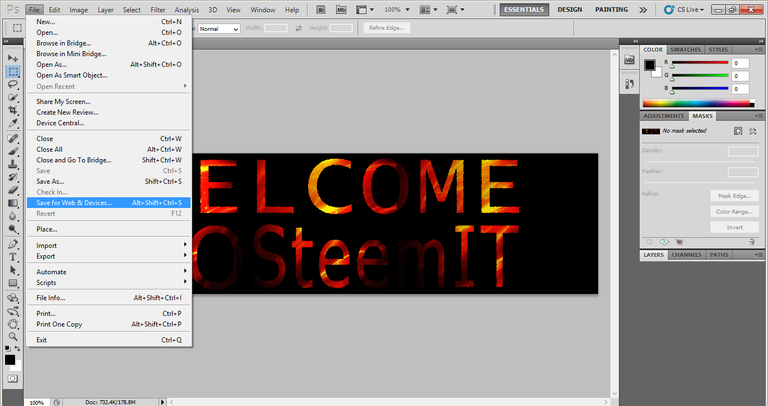768x406 pixels.
Task: Open the Mini Bridge panel icon in dock
Action: [x=629, y=60]
